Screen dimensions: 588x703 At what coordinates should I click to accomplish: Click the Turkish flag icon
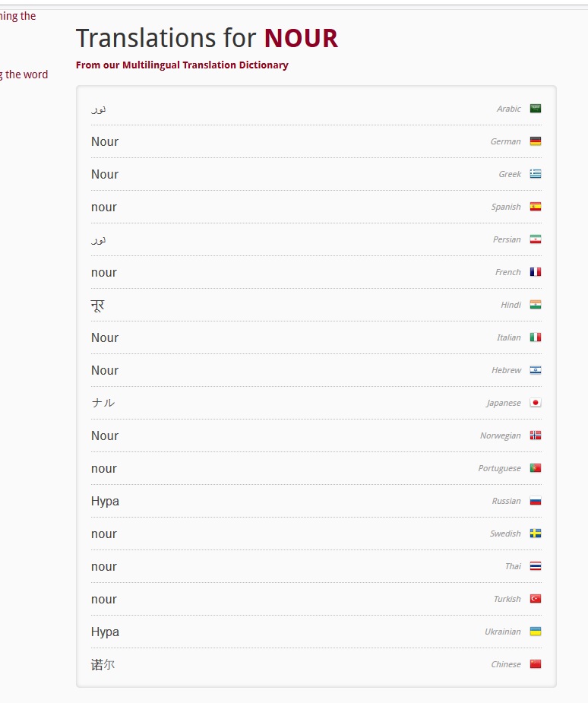click(x=536, y=599)
